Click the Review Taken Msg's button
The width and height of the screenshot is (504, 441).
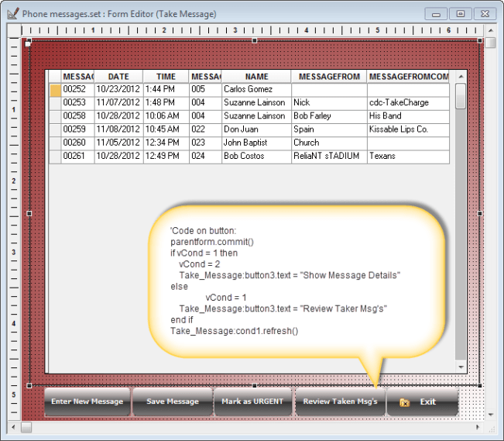pyautogui.click(x=340, y=401)
